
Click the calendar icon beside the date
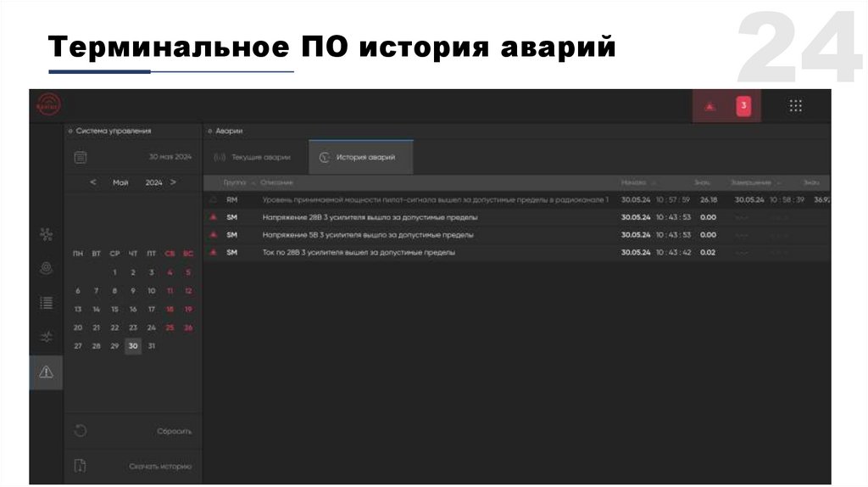point(81,157)
